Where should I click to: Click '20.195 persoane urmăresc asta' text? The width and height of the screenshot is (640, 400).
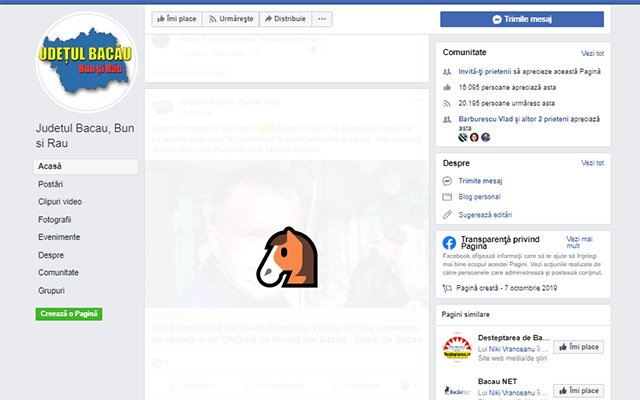(x=507, y=103)
